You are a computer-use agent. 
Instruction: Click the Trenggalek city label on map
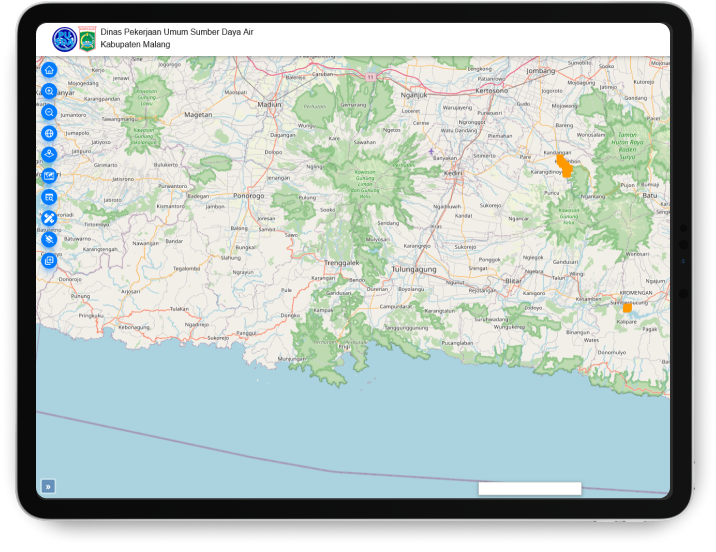[x=341, y=262]
